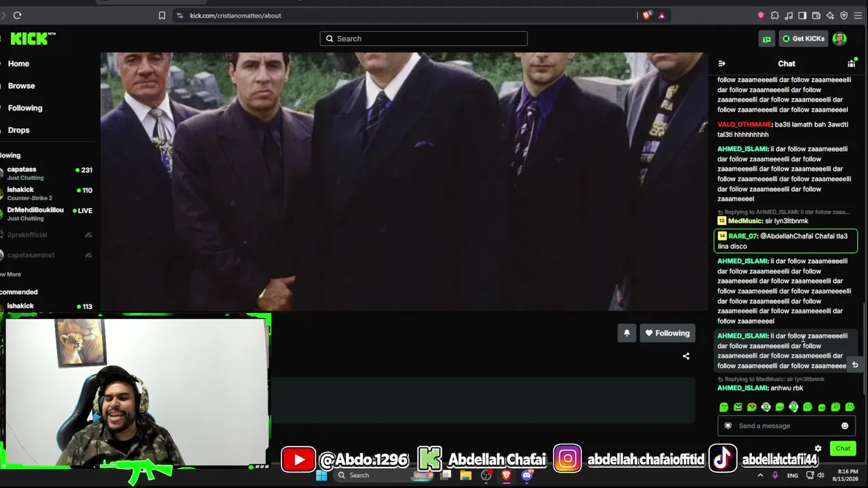The image size is (868, 488).
Task: Open Drops in the sidebar
Action: tap(18, 130)
